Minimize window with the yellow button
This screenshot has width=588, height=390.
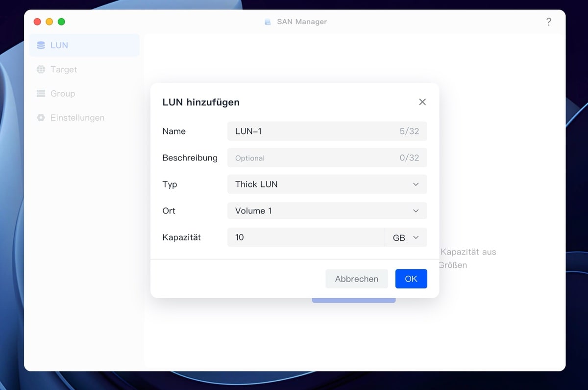click(49, 22)
